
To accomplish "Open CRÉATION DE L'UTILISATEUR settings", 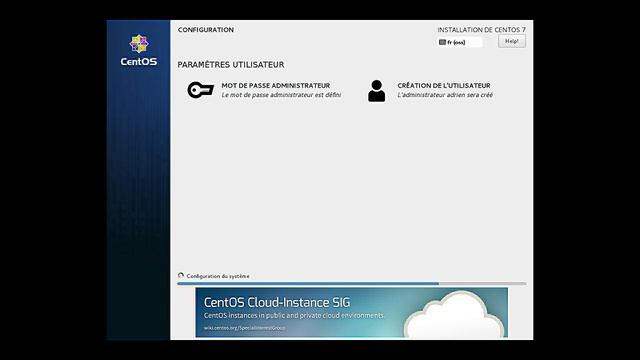I will point(431,90).
